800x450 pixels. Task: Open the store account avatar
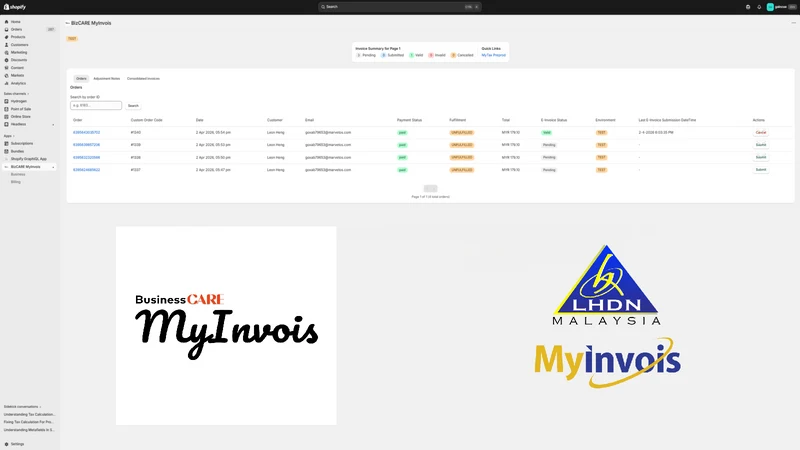tap(770, 7)
